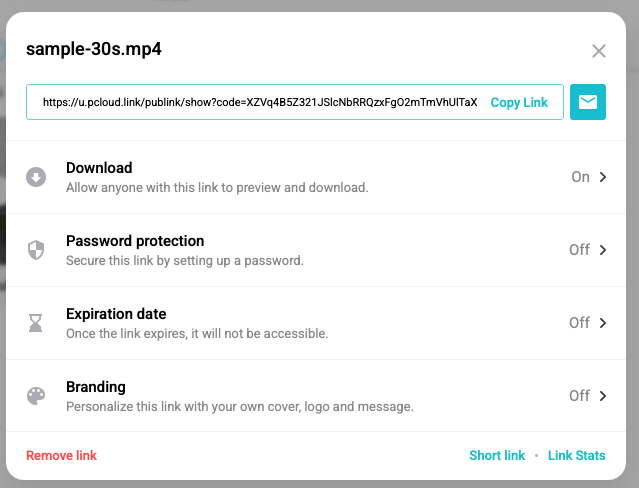Expand the Download settings chevron

click(603, 177)
